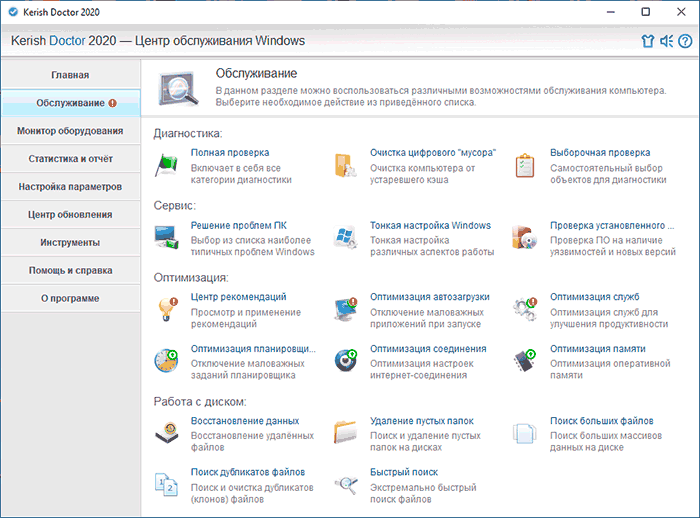Image resolution: width=700 pixels, height=518 pixels.
Task: Open Тонкая настройка Windows link
Action: tap(430, 226)
